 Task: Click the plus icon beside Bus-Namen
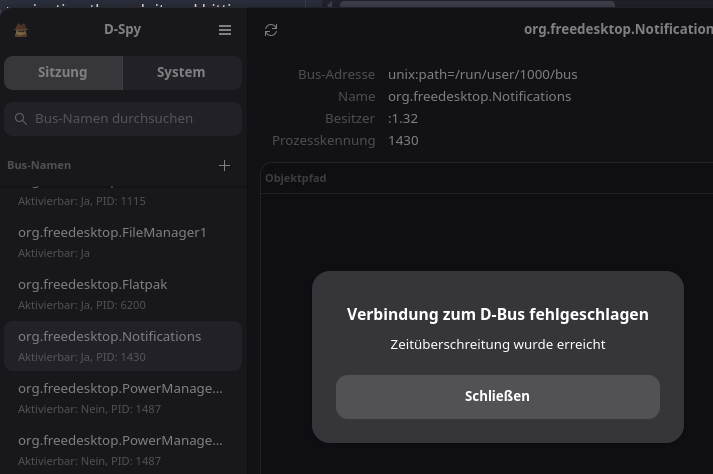click(x=225, y=165)
